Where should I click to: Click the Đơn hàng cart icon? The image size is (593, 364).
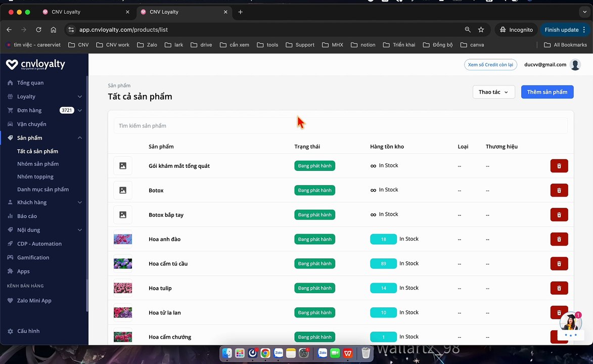10,110
